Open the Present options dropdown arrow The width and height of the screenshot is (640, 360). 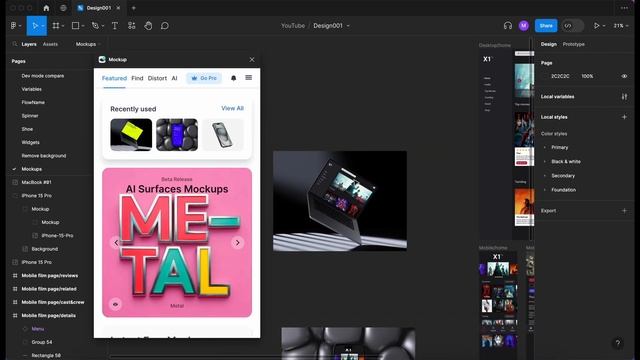[604, 26]
